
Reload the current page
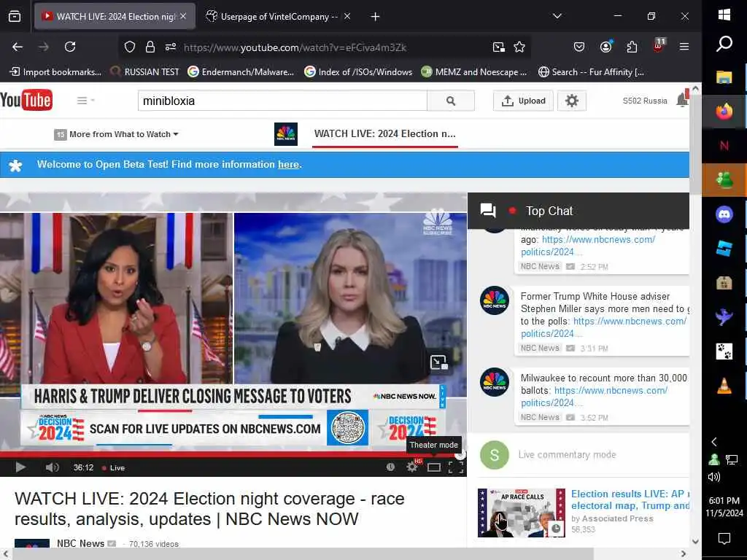70,47
